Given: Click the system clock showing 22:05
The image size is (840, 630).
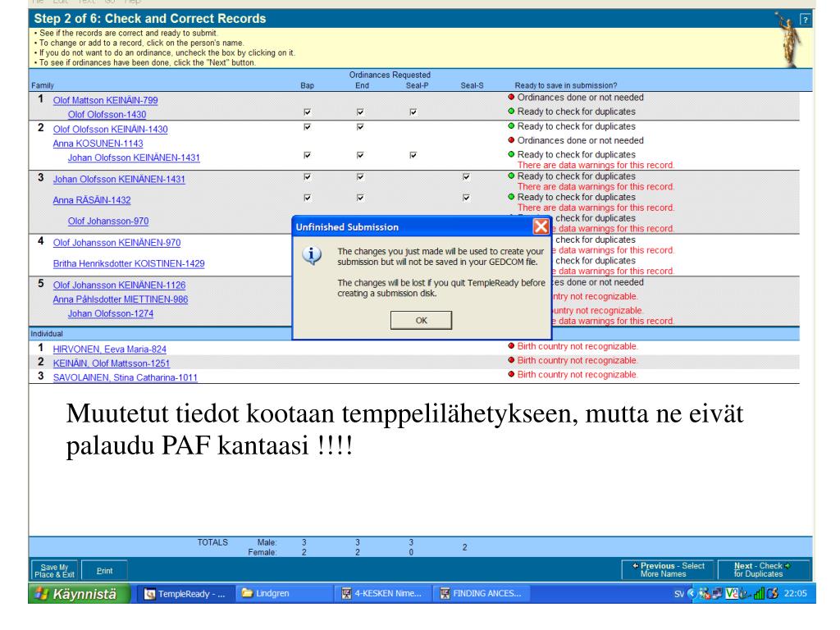Looking at the screenshot, I should pyautogui.click(x=795, y=594).
